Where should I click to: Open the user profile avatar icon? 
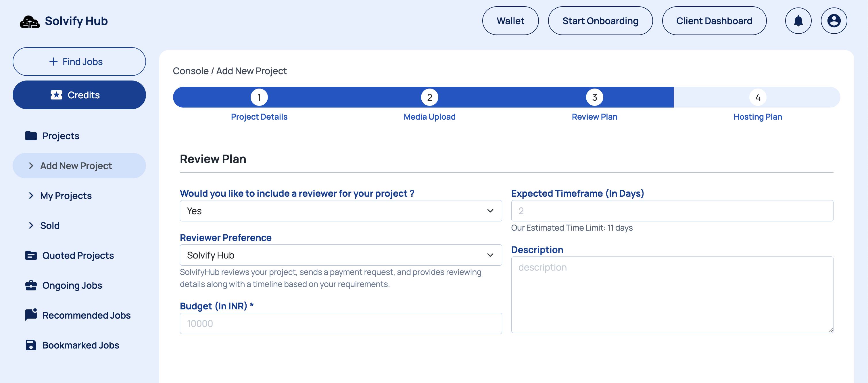pos(834,21)
